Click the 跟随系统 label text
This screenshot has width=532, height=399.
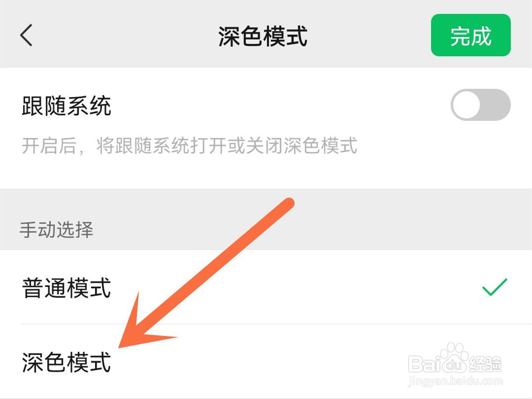pyautogui.click(x=66, y=106)
